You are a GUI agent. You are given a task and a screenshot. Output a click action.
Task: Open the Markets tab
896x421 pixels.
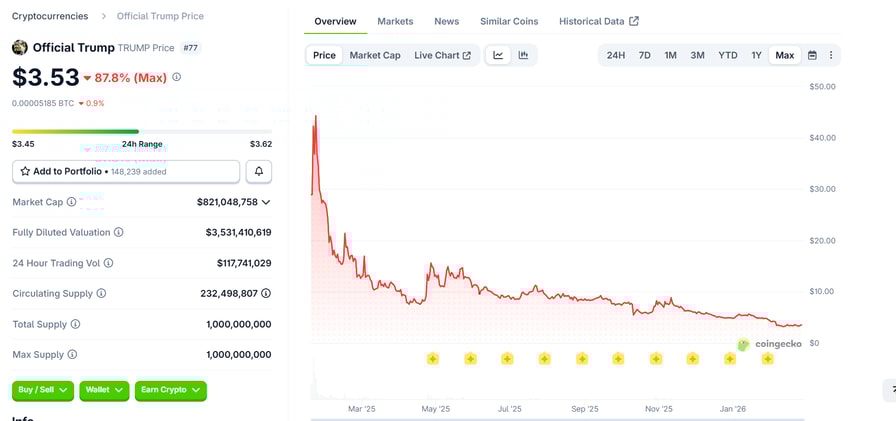click(395, 21)
